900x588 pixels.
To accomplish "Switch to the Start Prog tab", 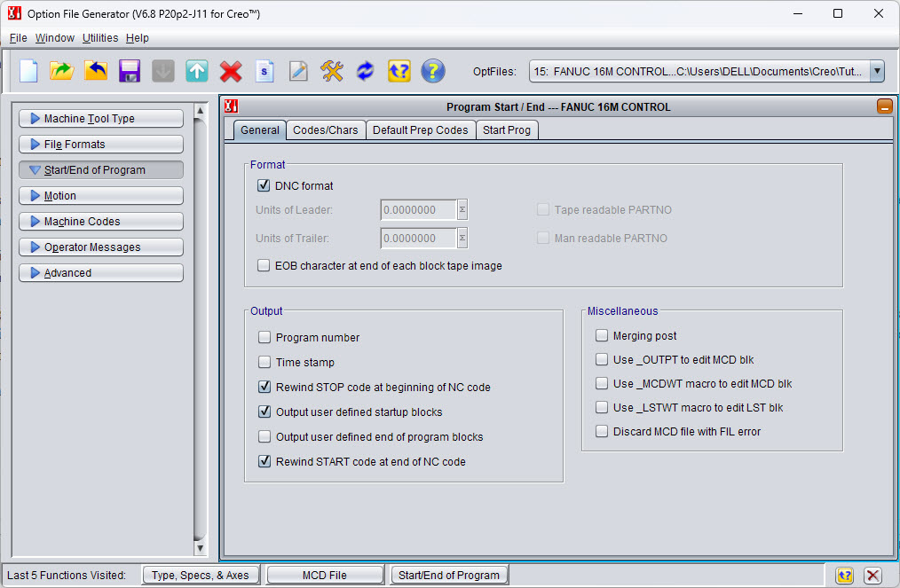I will click(x=507, y=130).
